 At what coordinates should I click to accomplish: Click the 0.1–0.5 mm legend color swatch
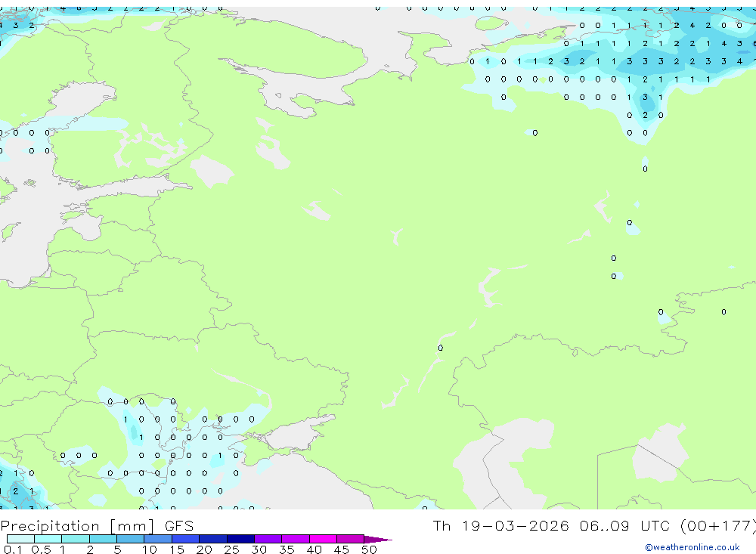(20, 539)
